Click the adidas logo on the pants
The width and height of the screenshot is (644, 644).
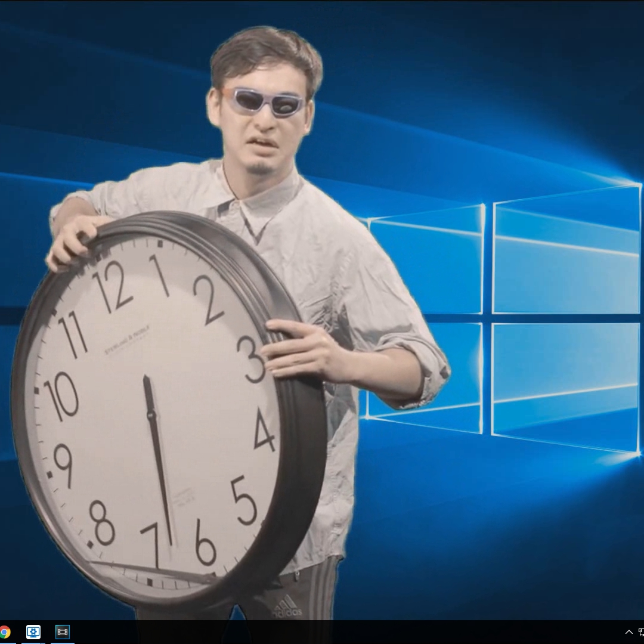point(287,606)
